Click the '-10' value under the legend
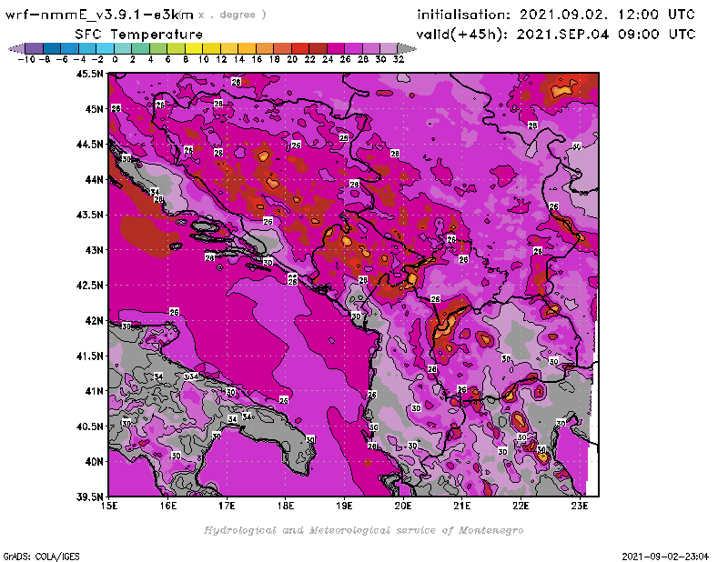 pyautogui.click(x=26, y=59)
